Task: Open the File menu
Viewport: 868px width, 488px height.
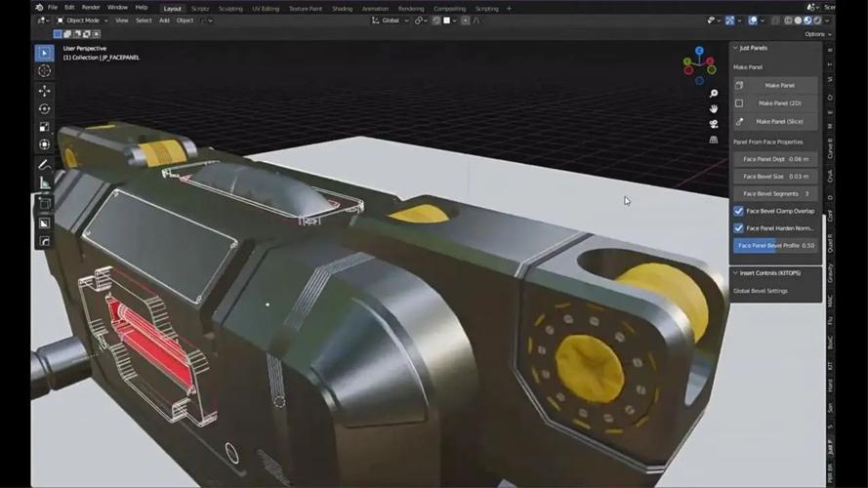Action: 53,7
